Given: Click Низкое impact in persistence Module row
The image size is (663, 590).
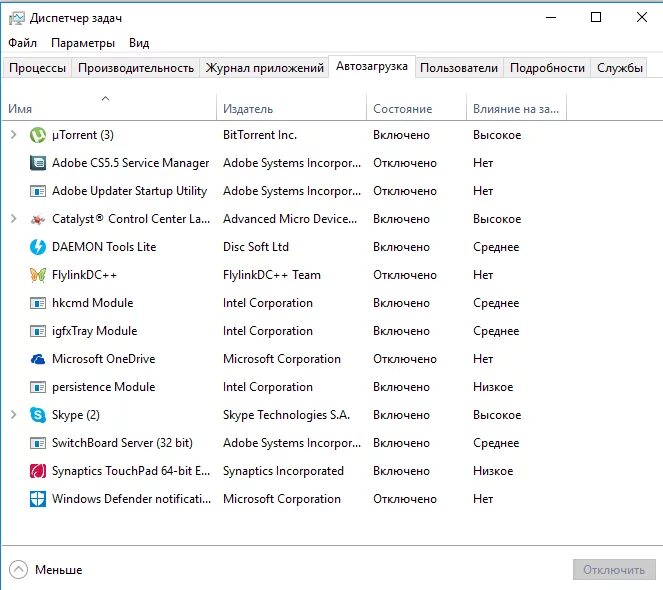Looking at the screenshot, I should pos(493,387).
